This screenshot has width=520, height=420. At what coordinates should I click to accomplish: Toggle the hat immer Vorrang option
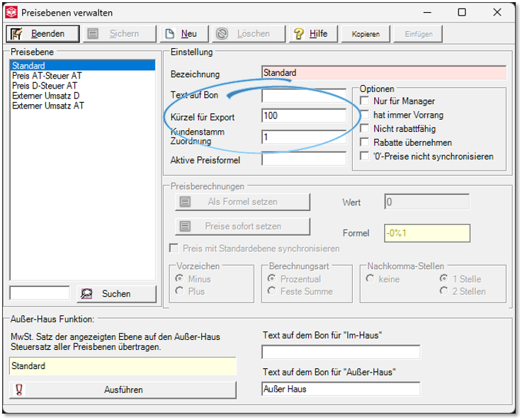(365, 115)
